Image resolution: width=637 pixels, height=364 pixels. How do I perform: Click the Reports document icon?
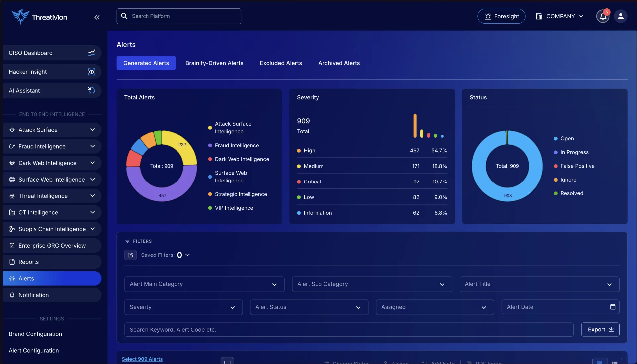tap(12, 262)
